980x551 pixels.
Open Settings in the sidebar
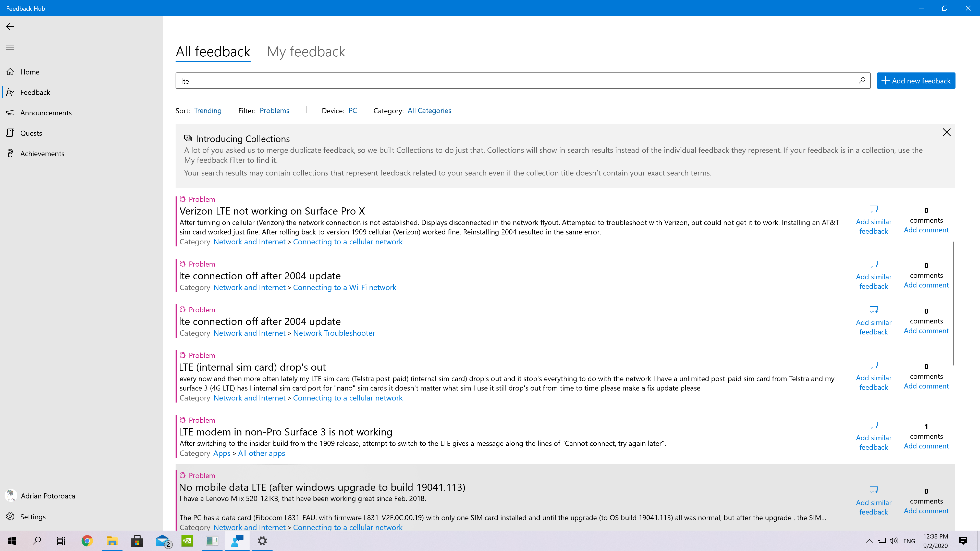[x=33, y=516]
